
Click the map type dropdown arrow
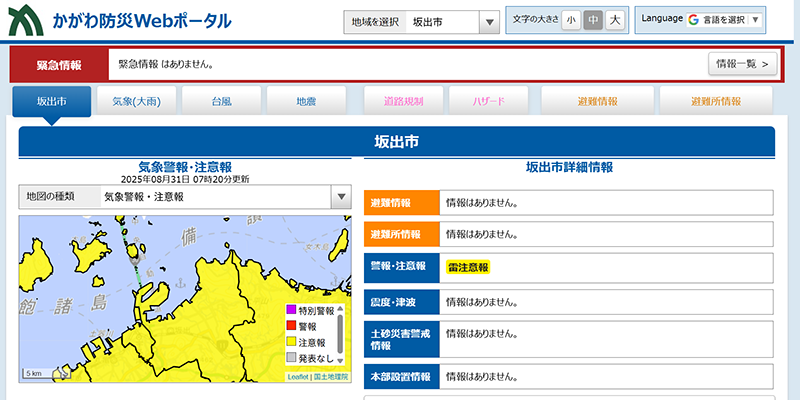coord(341,197)
